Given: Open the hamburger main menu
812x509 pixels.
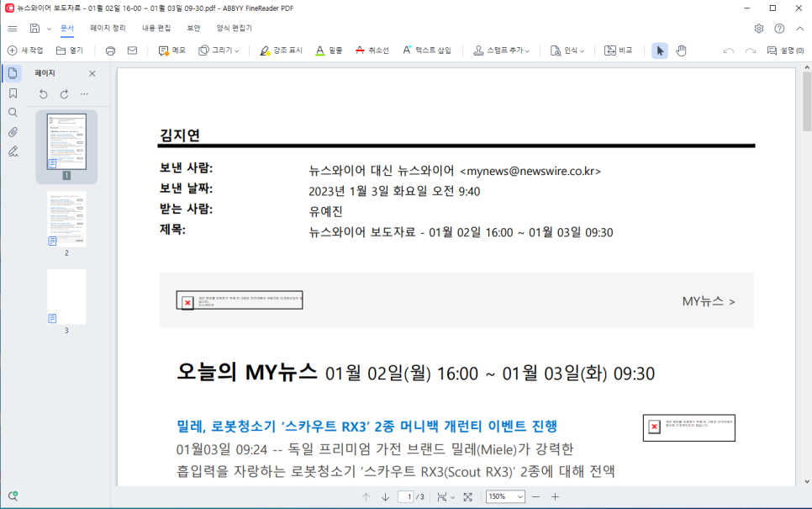Looking at the screenshot, I should 13,29.
